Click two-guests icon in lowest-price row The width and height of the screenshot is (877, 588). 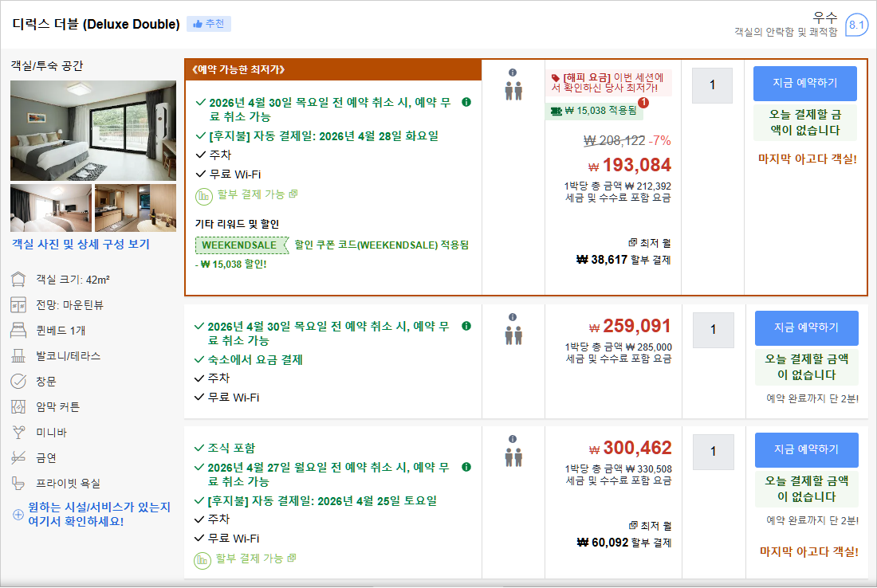513,91
